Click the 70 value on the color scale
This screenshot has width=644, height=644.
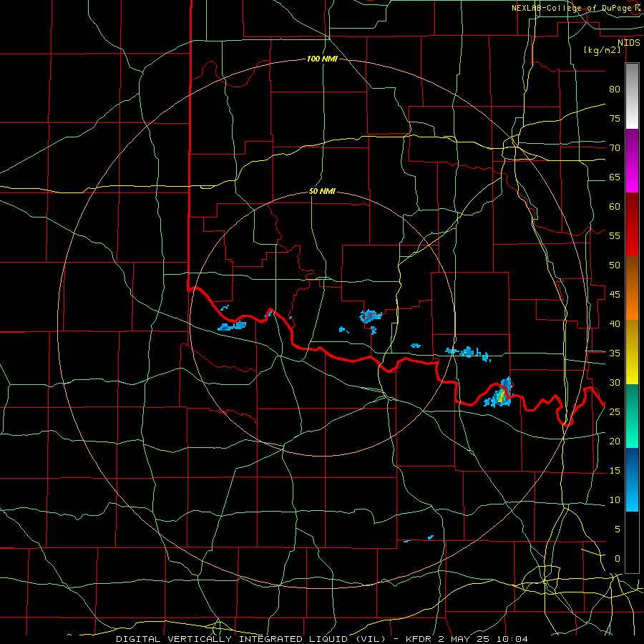(x=615, y=148)
